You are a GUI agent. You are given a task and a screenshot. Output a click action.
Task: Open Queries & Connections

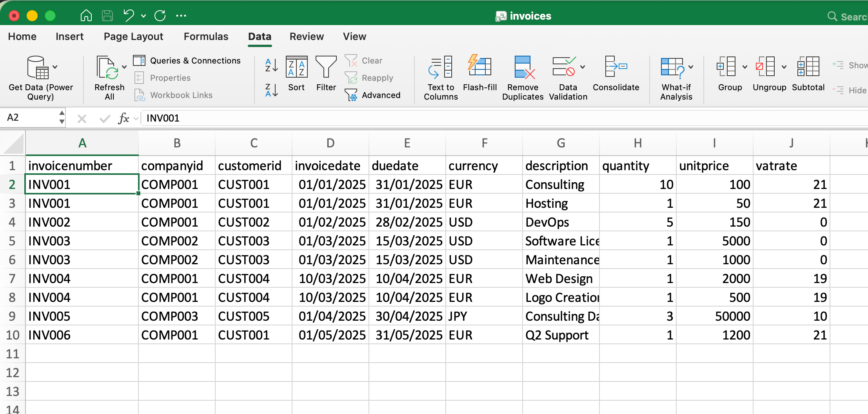coord(187,60)
